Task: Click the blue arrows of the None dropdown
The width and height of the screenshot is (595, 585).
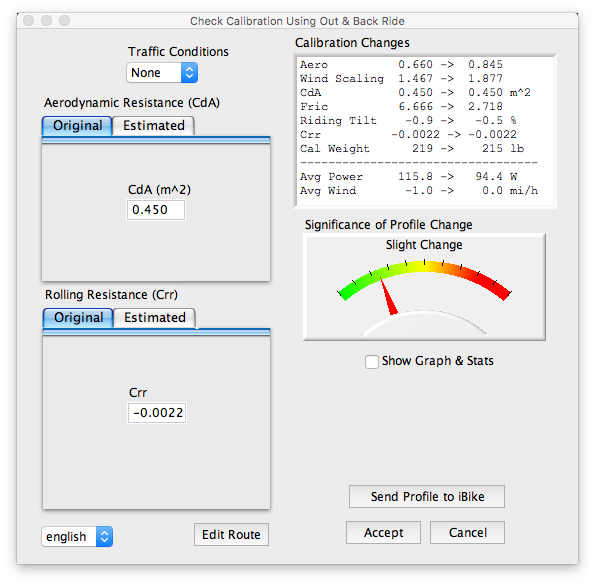Action: pyautogui.click(x=189, y=72)
